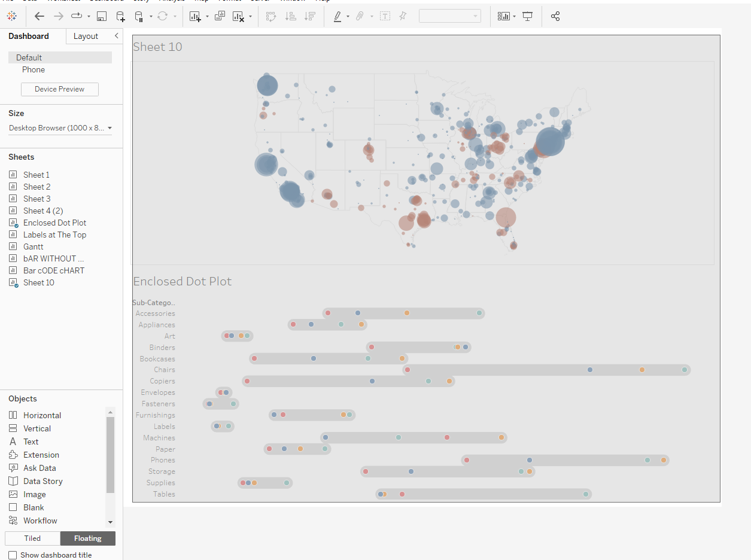Switch to the Layout tab
This screenshot has height=560, width=751.
(x=86, y=36)
